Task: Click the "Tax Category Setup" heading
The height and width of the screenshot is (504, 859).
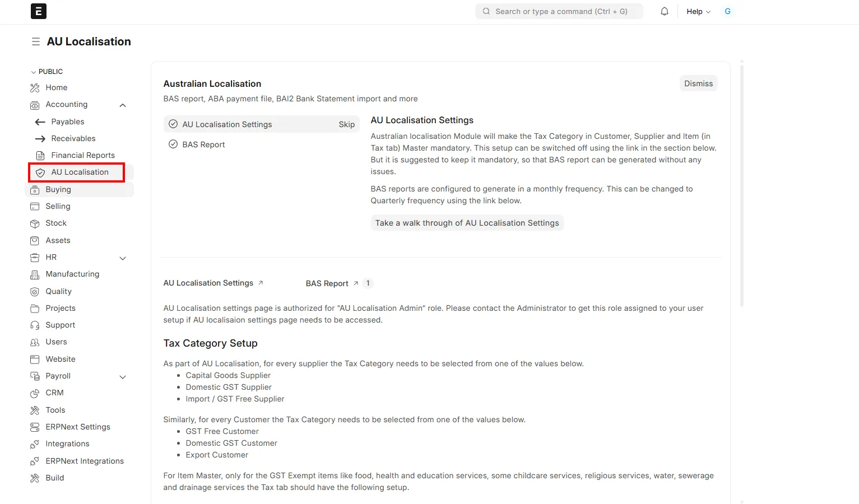Action: 211,343
